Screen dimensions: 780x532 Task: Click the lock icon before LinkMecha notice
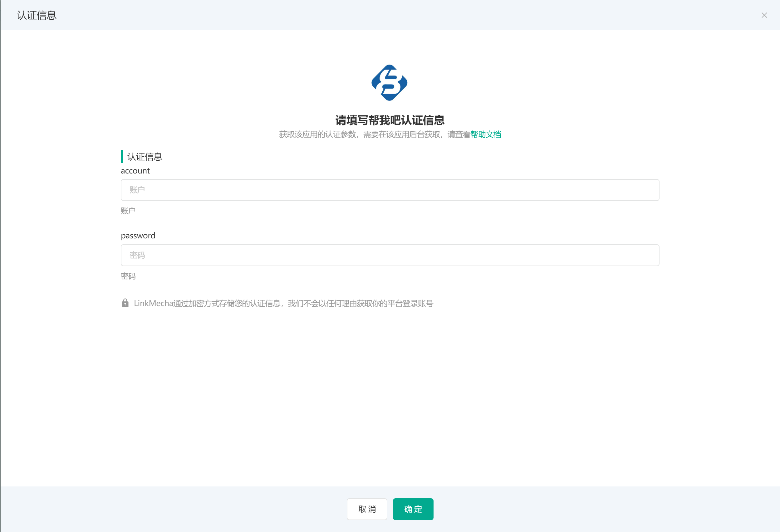tap(125, 303)
